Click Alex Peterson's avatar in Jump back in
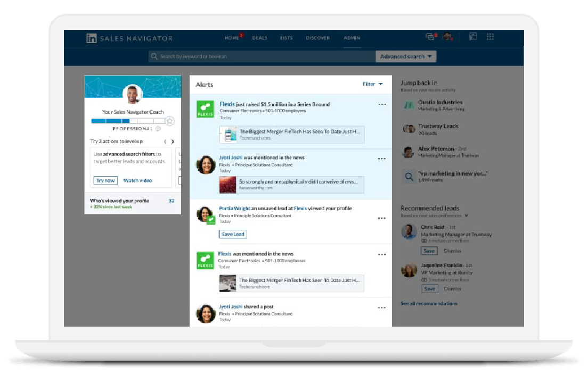 point(408,152)
